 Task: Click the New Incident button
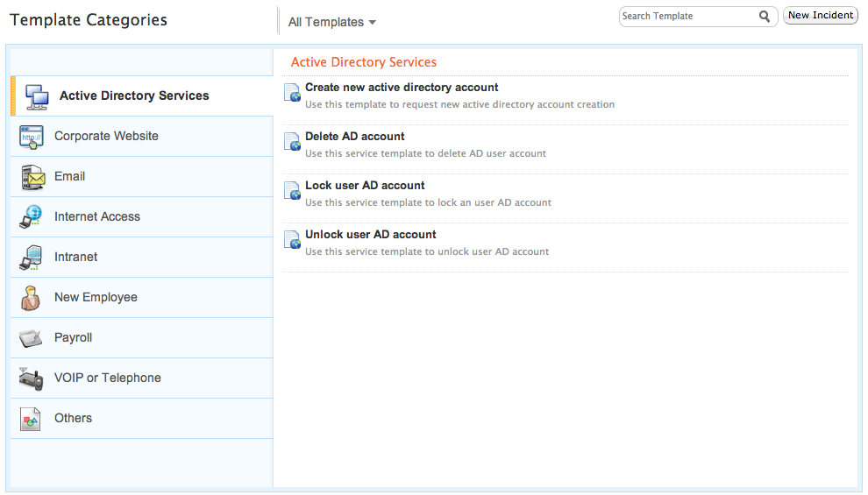coord(821,16)
